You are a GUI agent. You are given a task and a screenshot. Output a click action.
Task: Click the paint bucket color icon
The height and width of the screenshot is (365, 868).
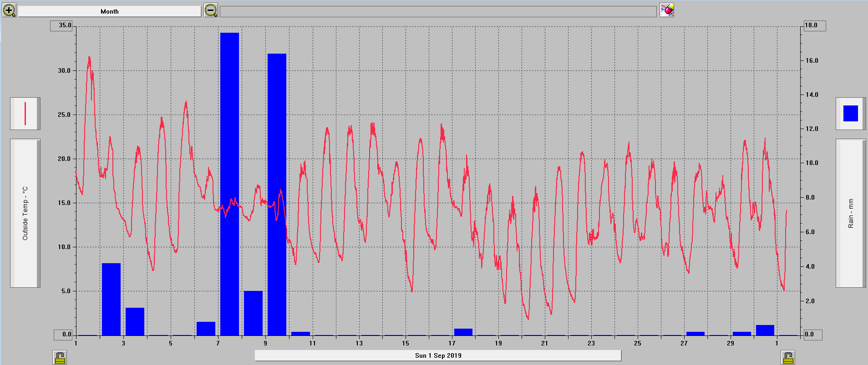[667, 10]
